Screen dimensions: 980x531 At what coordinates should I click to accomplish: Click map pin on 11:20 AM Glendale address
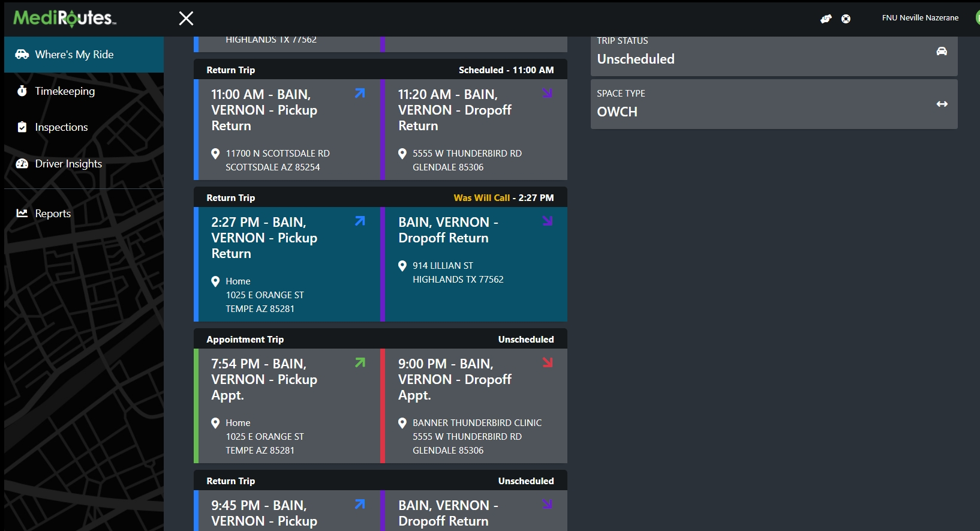point(402,154)
